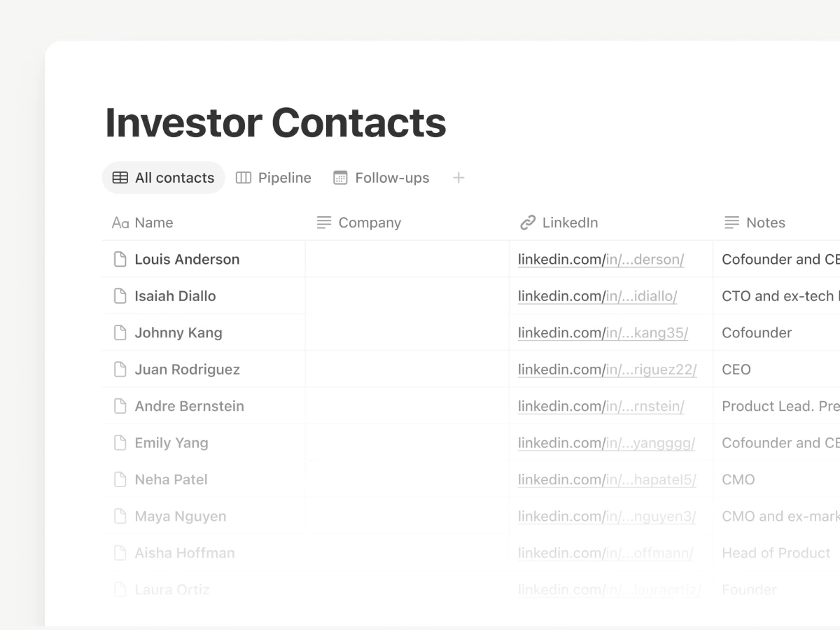840x630 pixels.
Task: Click the empty Company cell for Isaiah Diallo
Action: (x=407, y=296)
